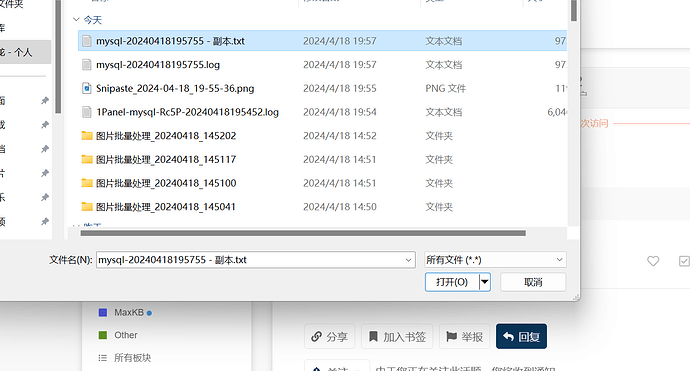Click into the 文件名(N) input field
690x371 pixels.
point(251,260)
